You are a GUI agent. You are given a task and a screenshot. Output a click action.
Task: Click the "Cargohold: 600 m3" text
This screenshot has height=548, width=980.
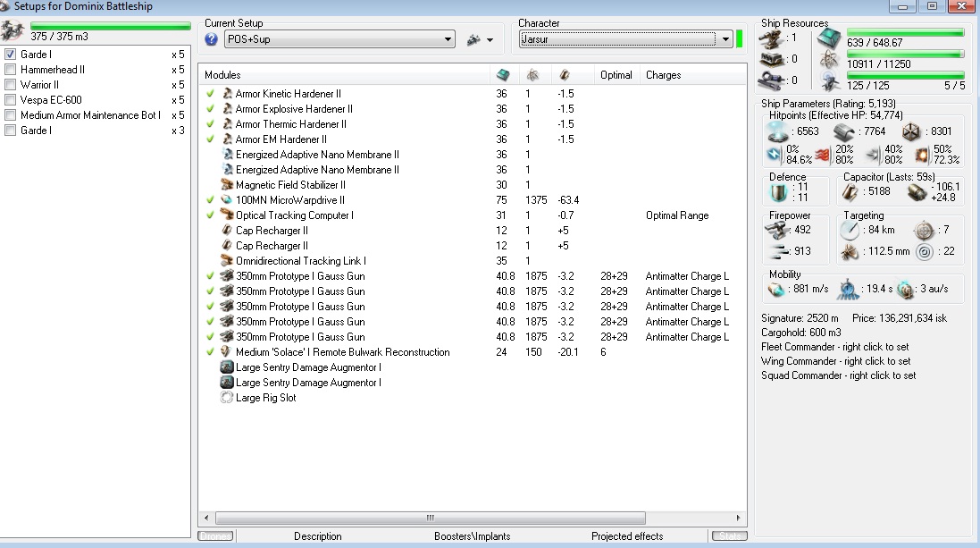800,333
